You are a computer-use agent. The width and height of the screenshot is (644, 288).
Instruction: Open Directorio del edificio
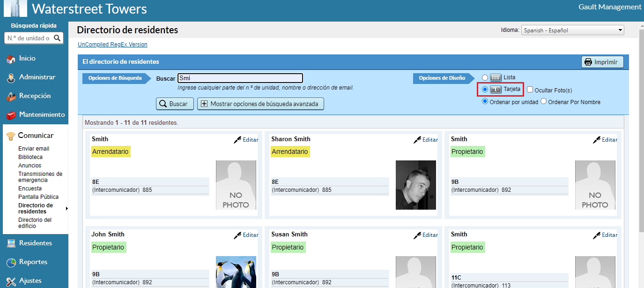point(35,223)
